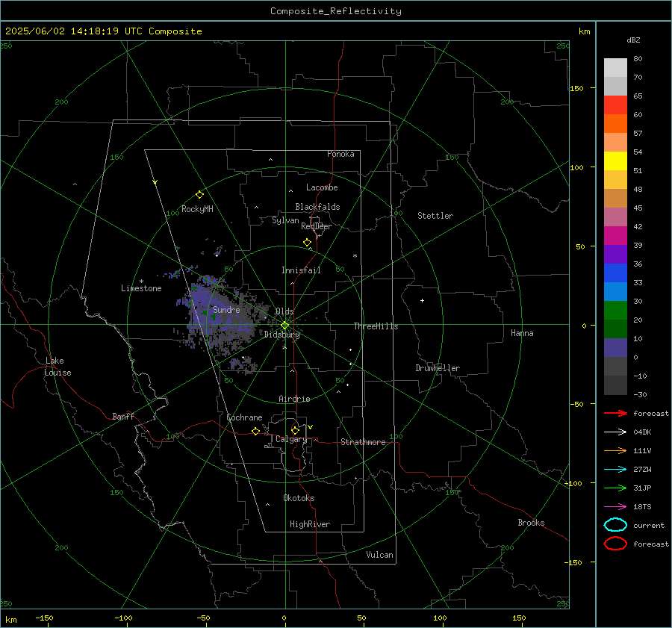The width and height of the screenshot is (672, 628).
Task: Click the -150 tick on bottom km axis
Action: click(x=44, y=618)
